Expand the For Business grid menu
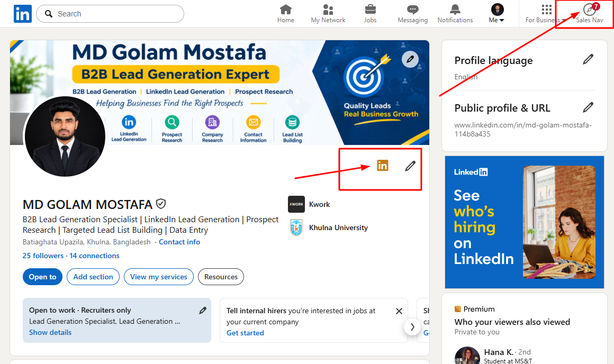Viewport: 614px width, 364px height. tap(546, 14)
